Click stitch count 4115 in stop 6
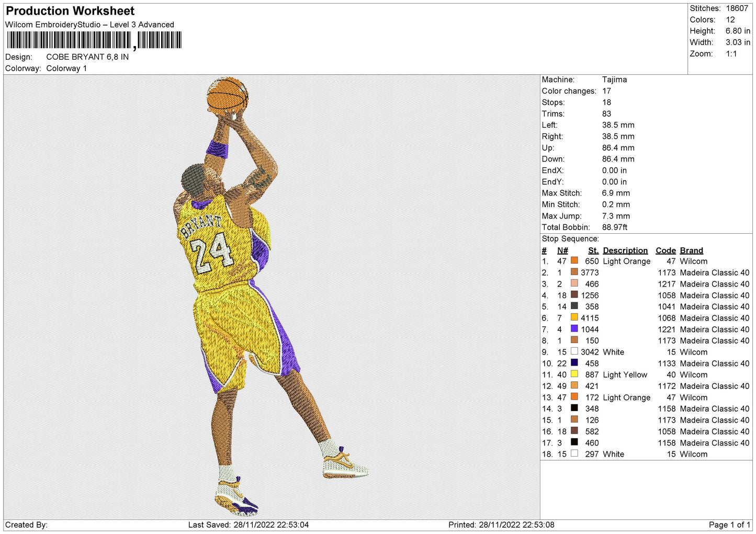This screenshot has height=534, width=756. 590,318
